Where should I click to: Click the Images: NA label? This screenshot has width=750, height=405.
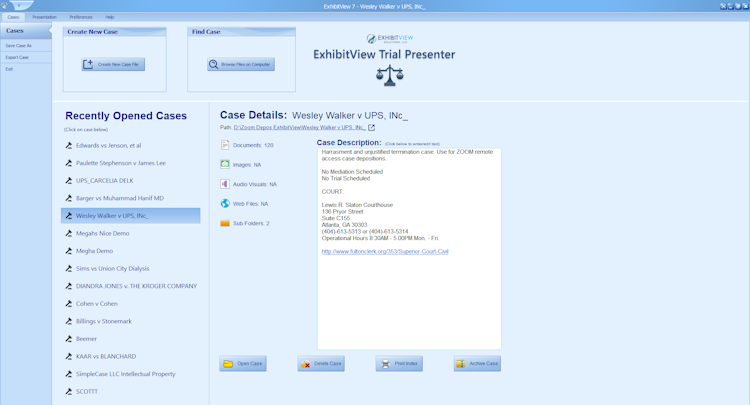coord(247,165)
